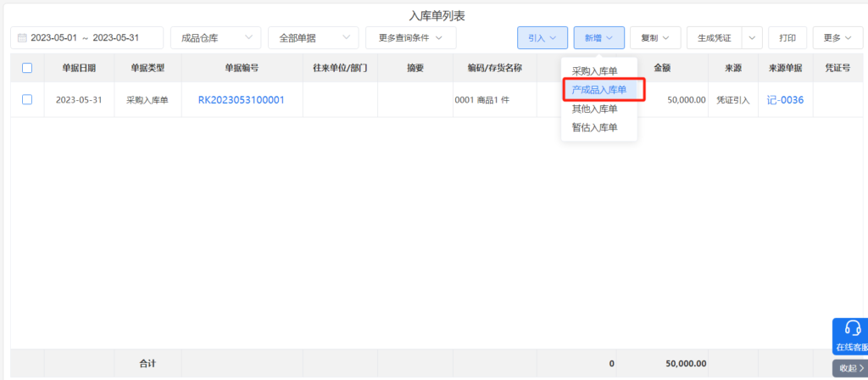Click the 来源单据 column header
This screenshot has height=380, width=868.
point(785,68)
